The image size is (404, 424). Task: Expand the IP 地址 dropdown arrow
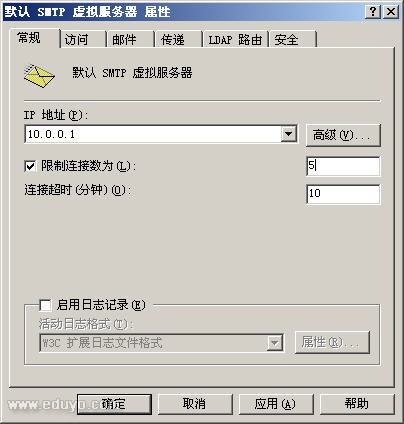pos(289,134)
